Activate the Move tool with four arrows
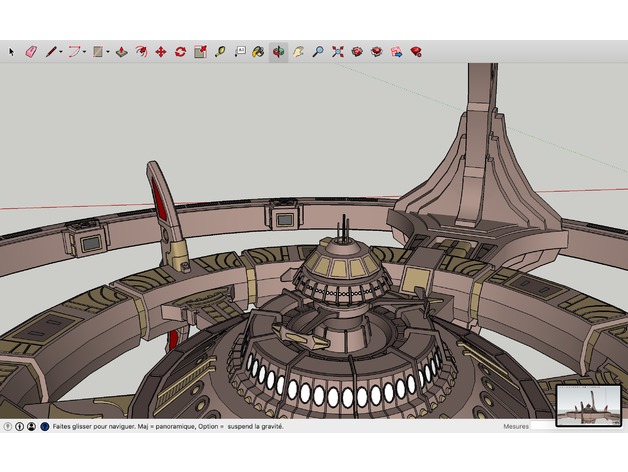The image size is (628, 472). pyautogui.click(x=160, y=51)
